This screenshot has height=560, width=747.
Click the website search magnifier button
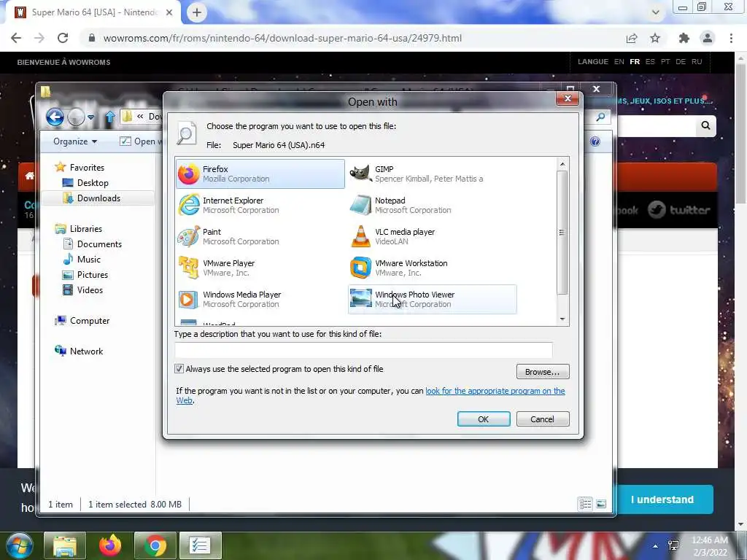point(705,125)
